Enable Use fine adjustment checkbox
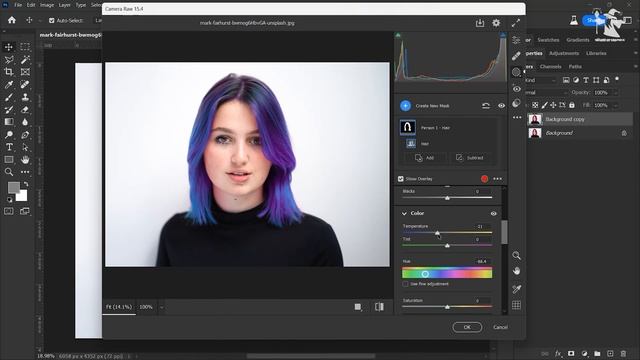Screen dimensions: 640x360 (x=405, y=284)
